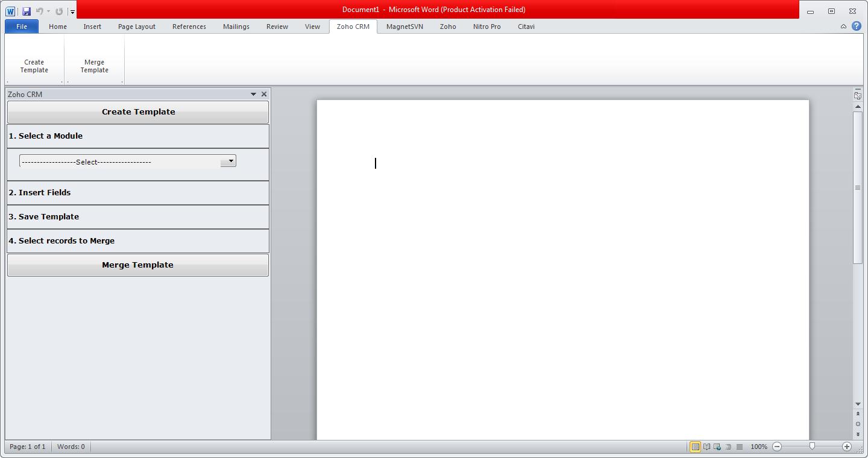Click the Words: 0 status indicator
Screen dimensions: 868x458
click(71, 447)
